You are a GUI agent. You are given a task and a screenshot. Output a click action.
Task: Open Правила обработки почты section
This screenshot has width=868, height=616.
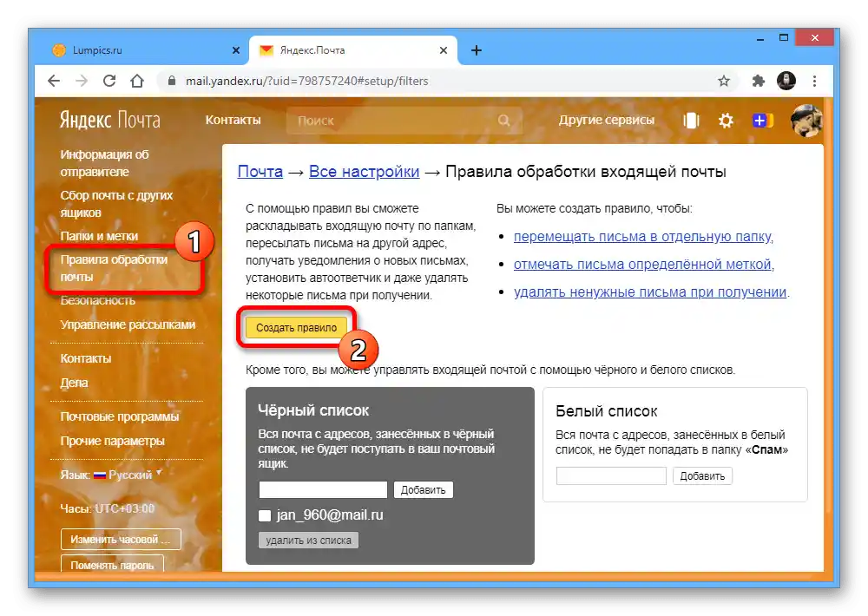[x=114, y=268]
